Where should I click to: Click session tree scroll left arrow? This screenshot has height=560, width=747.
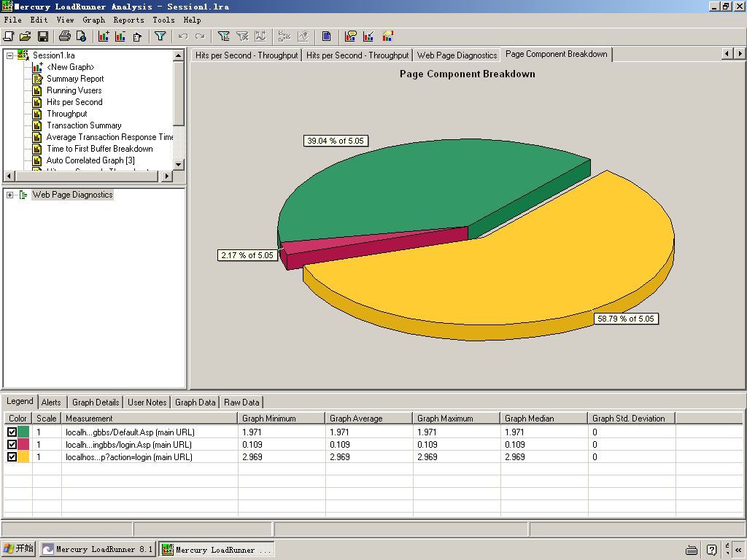9,176
